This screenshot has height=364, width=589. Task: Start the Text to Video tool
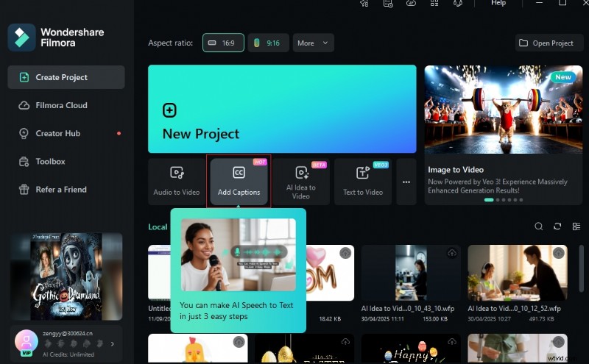coord(363,181)
